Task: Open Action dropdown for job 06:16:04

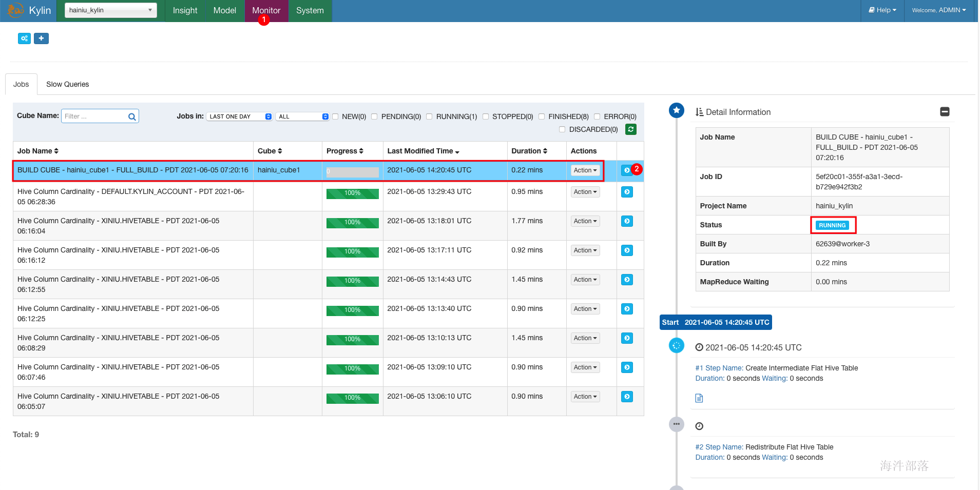Action: [x=585, y=221]
